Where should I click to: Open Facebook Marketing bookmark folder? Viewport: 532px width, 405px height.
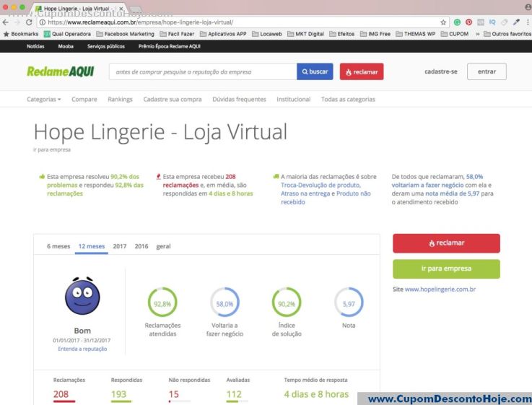point(125,34)
